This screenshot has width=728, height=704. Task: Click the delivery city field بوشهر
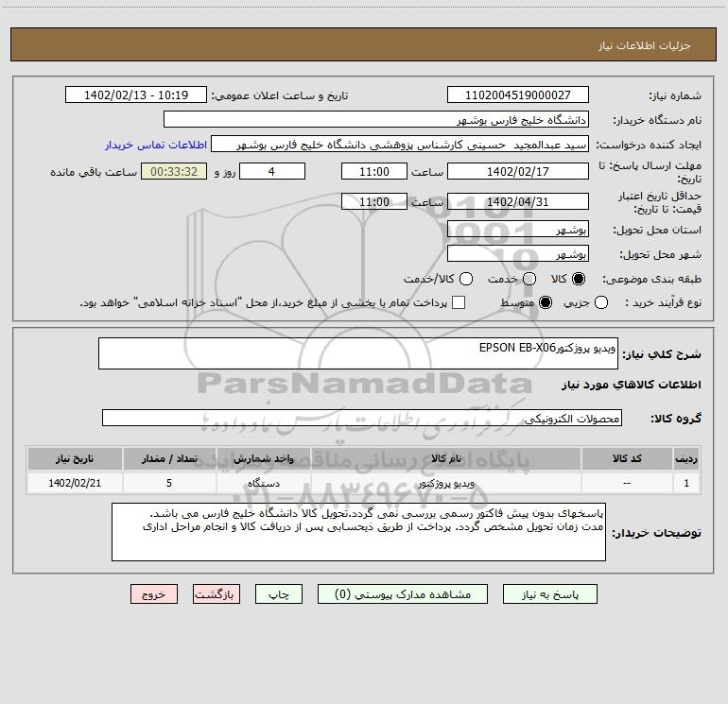tap(518, 254)
